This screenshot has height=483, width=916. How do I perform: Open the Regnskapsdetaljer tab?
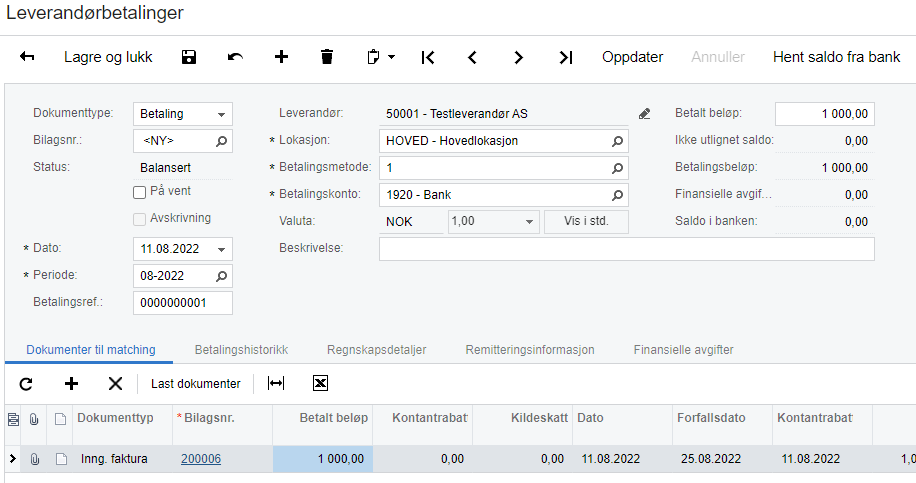pyautogui.click(x=376, y=350)
